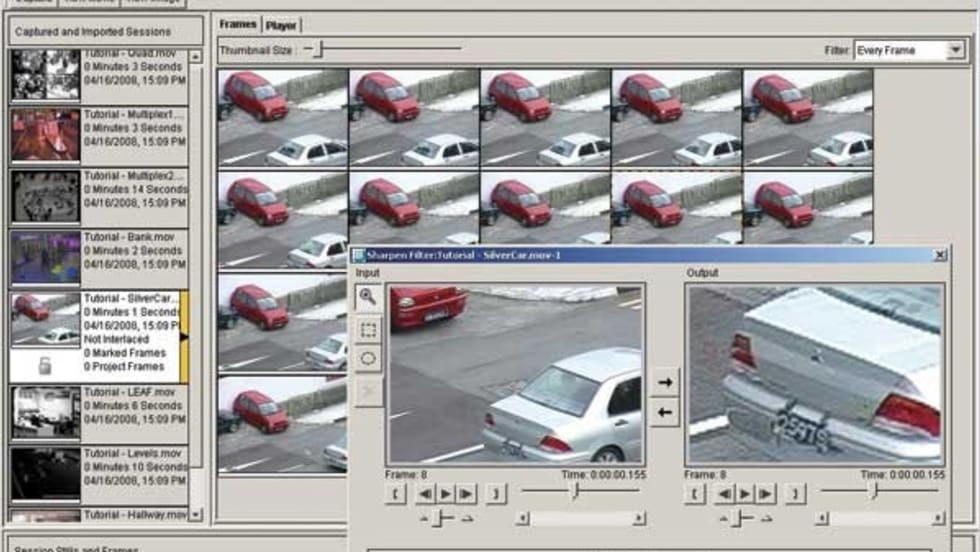The height and width of the screenshot is (552, 980).
Task: Expand the yellow arrow beside SilverCar session
Action: click(184, 337)
